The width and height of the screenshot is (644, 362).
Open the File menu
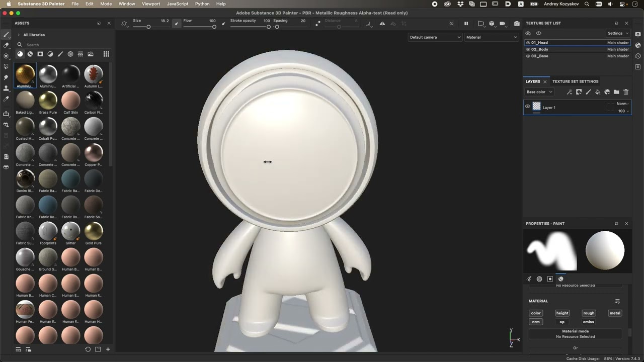coord(75,4)
